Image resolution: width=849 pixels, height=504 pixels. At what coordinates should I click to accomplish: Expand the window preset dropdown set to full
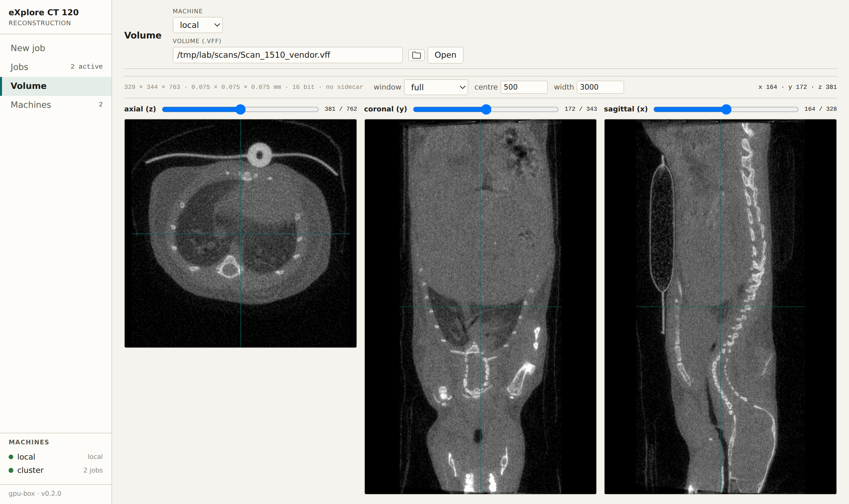coord(436,87)
